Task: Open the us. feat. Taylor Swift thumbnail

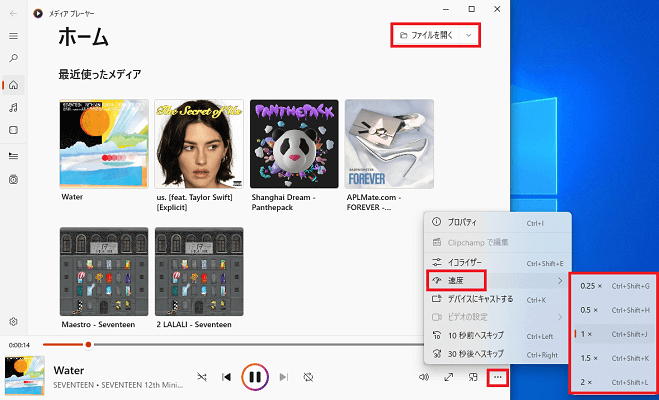Action: 199,144
